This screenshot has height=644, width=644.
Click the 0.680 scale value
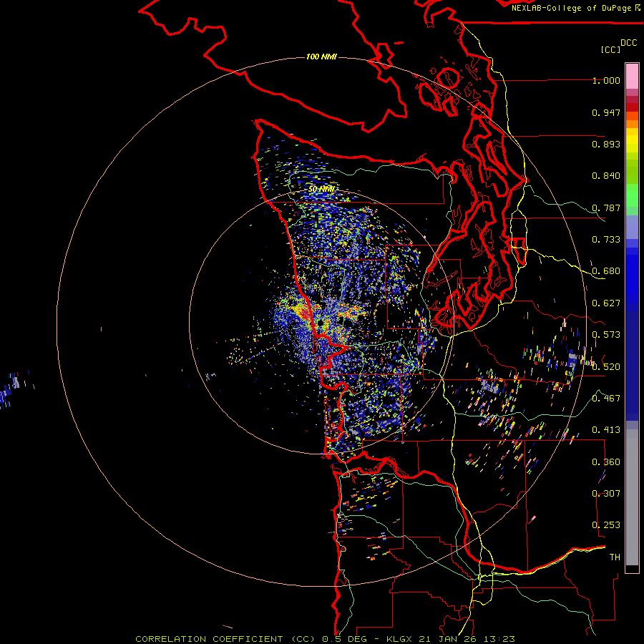pyautogui.click(x=606, y=271)
